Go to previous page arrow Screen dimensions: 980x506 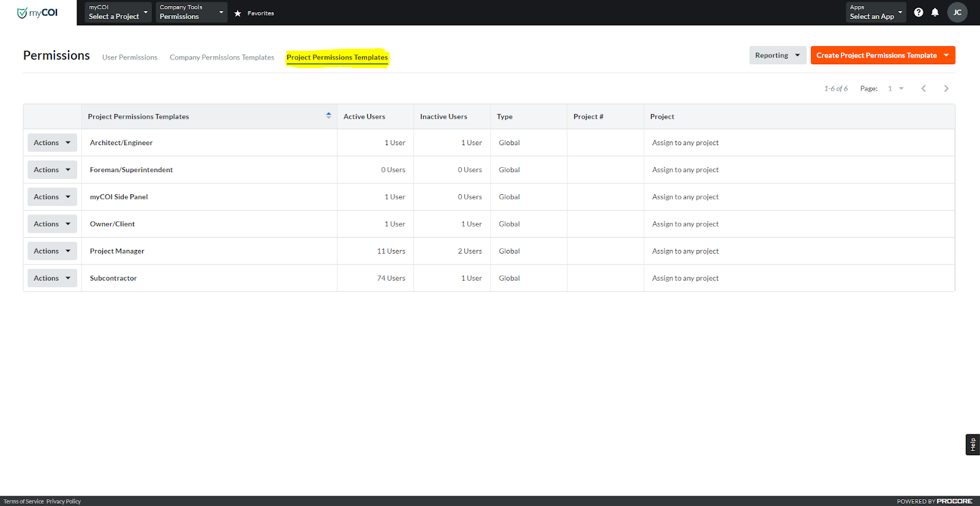pyautogui.click(x=924, y=88)
